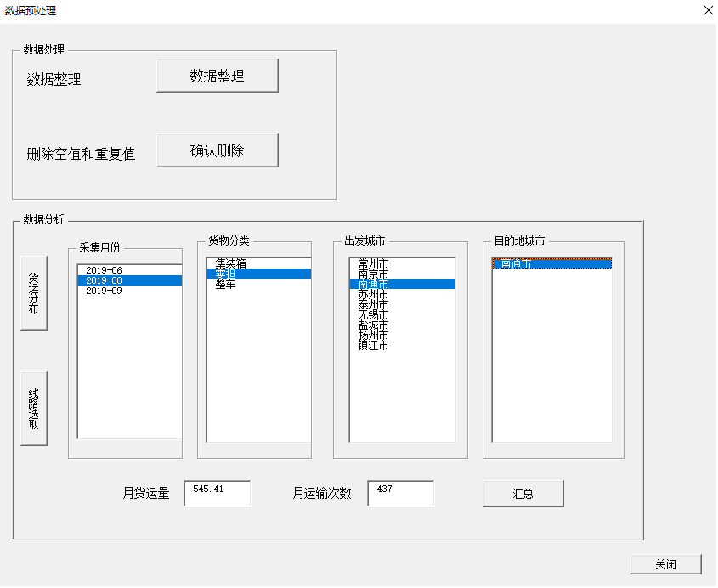Select 南通市 in the 目的地城市 list
718x588 pixels.
pos(551,265)
